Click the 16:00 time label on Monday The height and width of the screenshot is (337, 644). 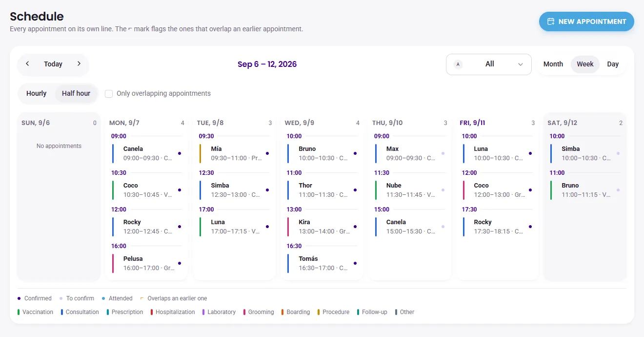(x=119, y=246)
